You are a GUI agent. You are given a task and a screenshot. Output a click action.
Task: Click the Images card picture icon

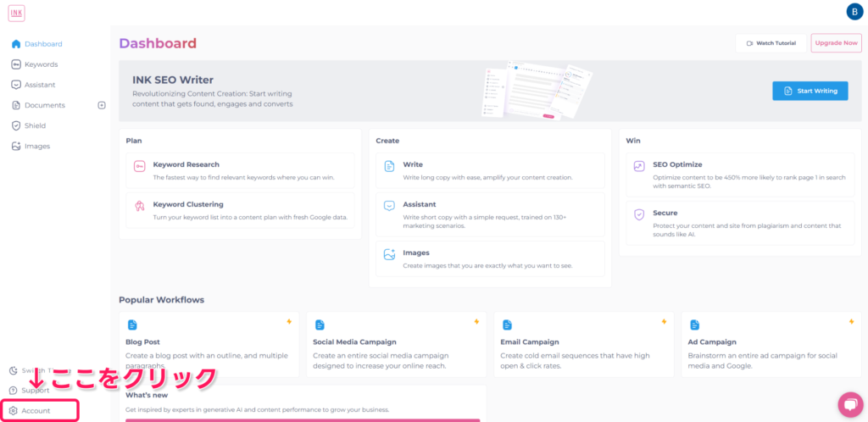[390, 254]
